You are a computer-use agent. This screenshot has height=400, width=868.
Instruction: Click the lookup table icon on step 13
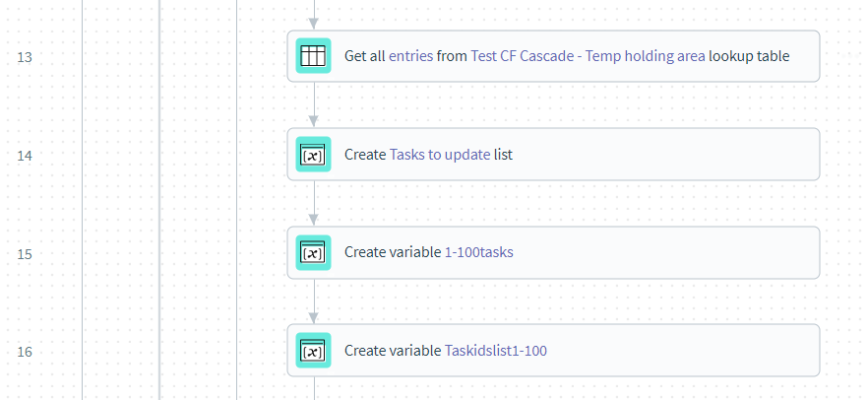[313, 56]
